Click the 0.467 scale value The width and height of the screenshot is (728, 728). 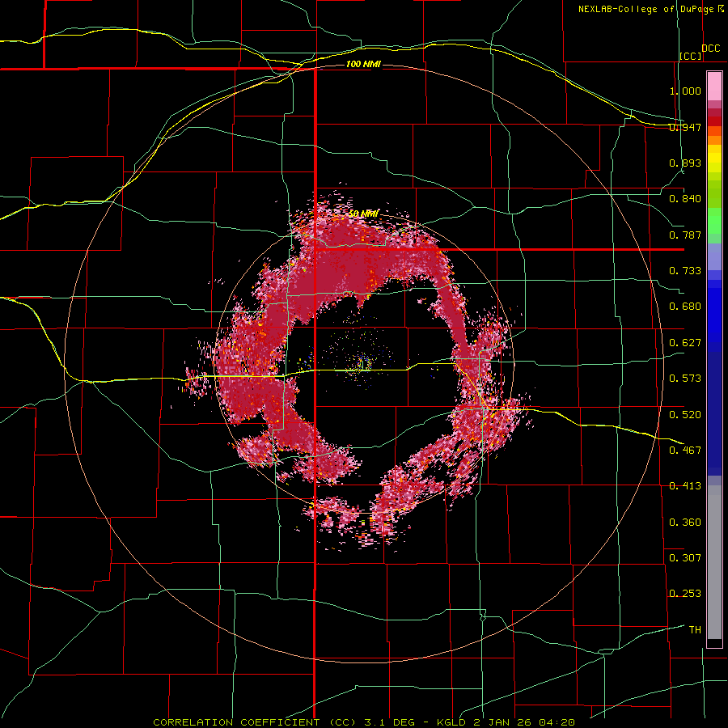[x=685, y=451]
